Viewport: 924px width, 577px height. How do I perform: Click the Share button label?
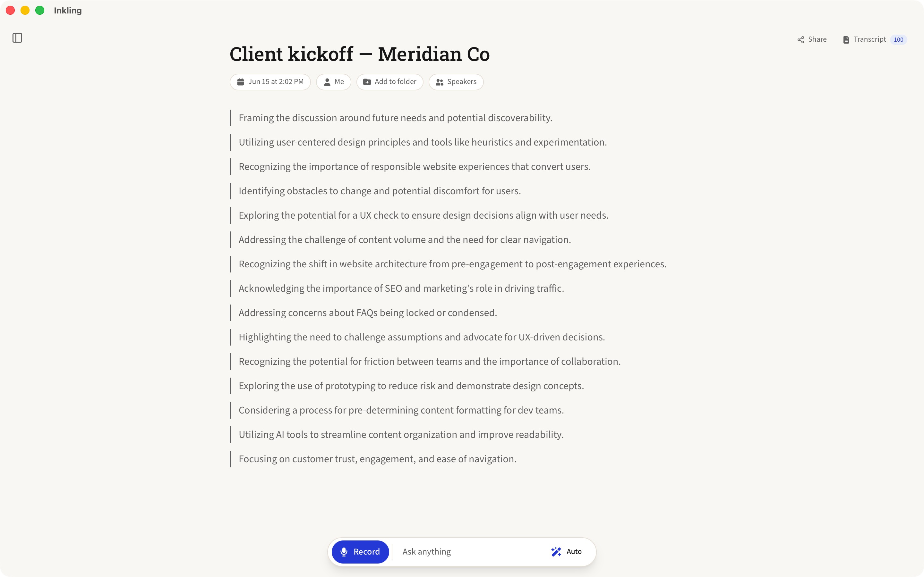pos(817,39)
